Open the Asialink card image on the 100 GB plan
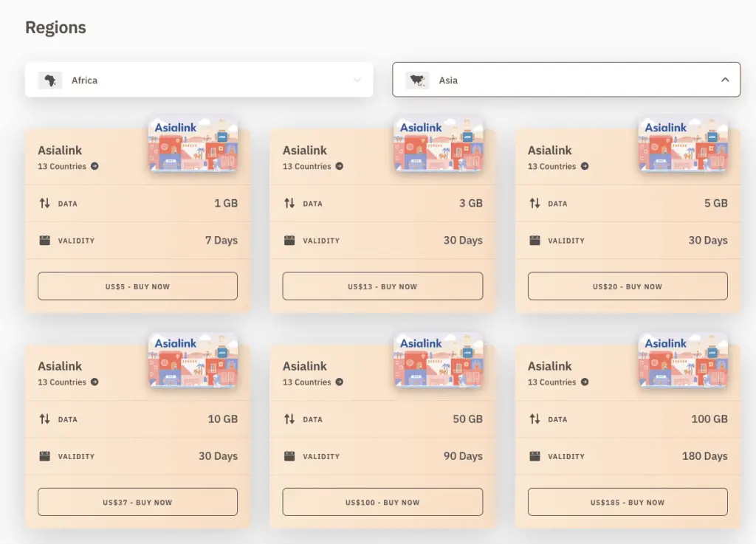The width and height of the screenshot is (756, 544). click(683, 360)
